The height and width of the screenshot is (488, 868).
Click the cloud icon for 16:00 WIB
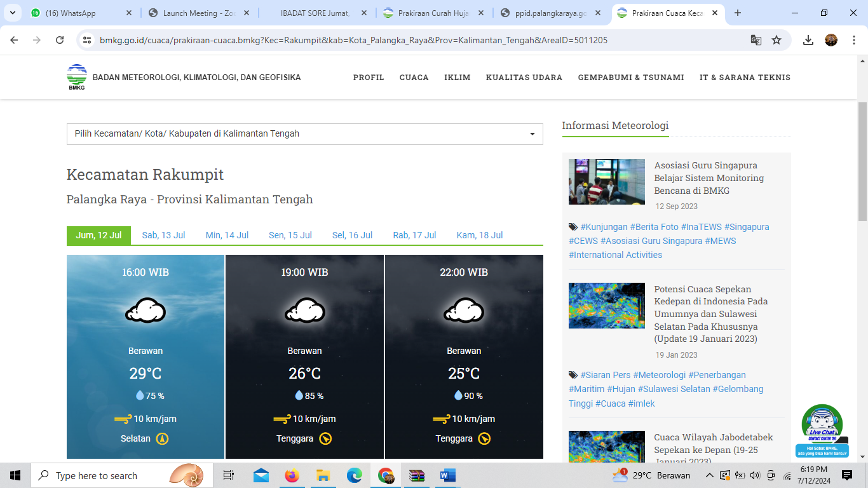pyautogui.click(x=146, y=311)
